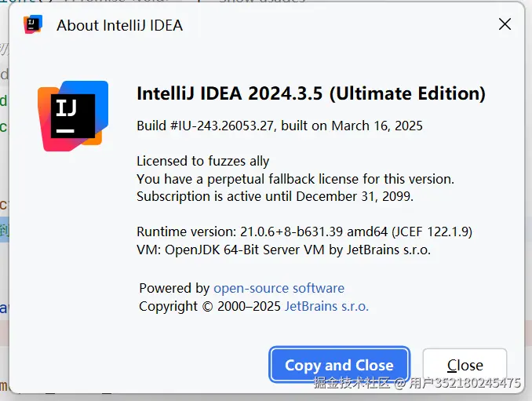
Task: Click the Runtime version line
Action: tap(304, 231)
